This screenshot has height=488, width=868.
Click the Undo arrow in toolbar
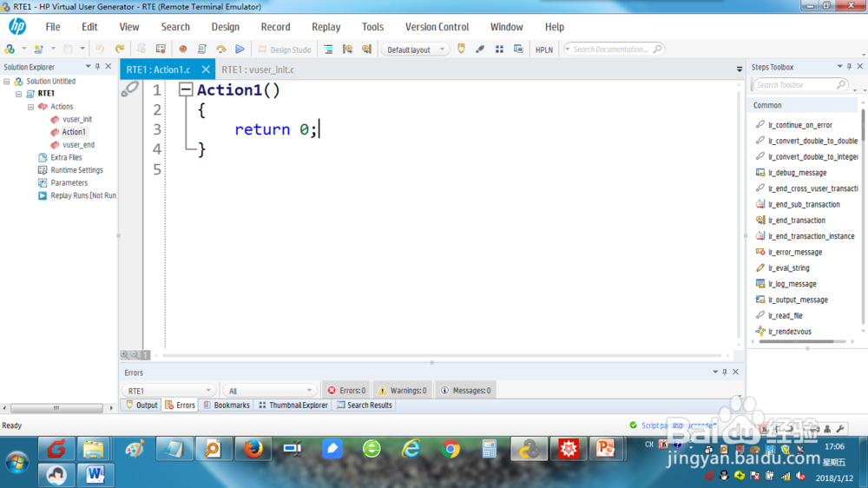pos(100,49)
